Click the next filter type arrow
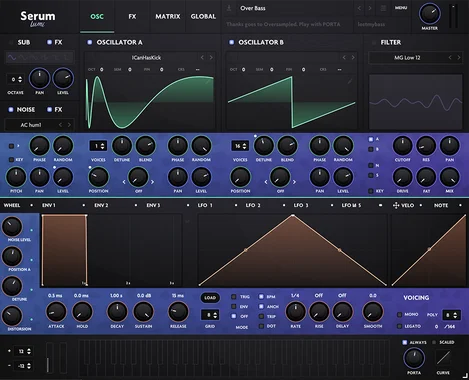The height and width of the screenshot is (380, 469). 459,58
